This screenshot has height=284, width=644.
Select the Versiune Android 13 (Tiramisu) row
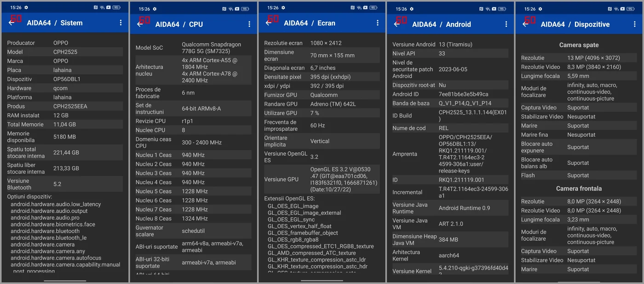(x=450, y=44)
